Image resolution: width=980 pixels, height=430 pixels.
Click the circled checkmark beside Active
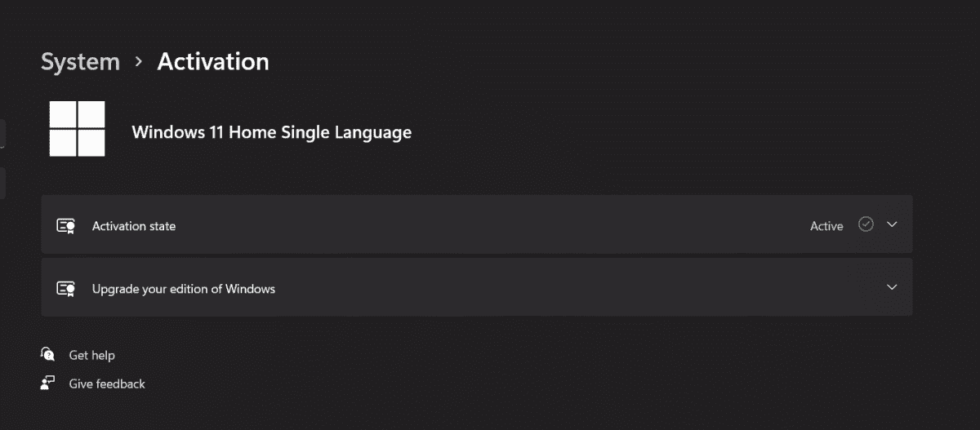(x=866, y=224)
